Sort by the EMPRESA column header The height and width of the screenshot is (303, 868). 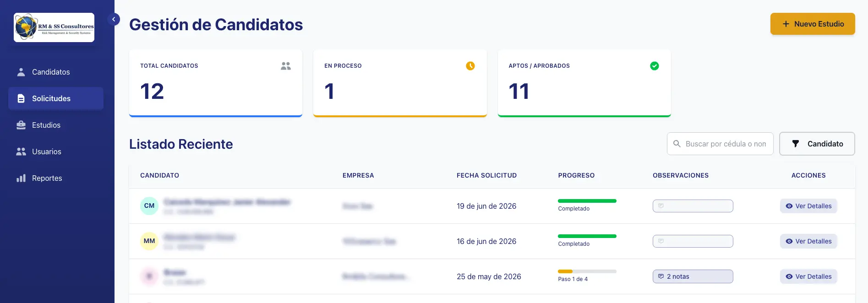point(358,175)
